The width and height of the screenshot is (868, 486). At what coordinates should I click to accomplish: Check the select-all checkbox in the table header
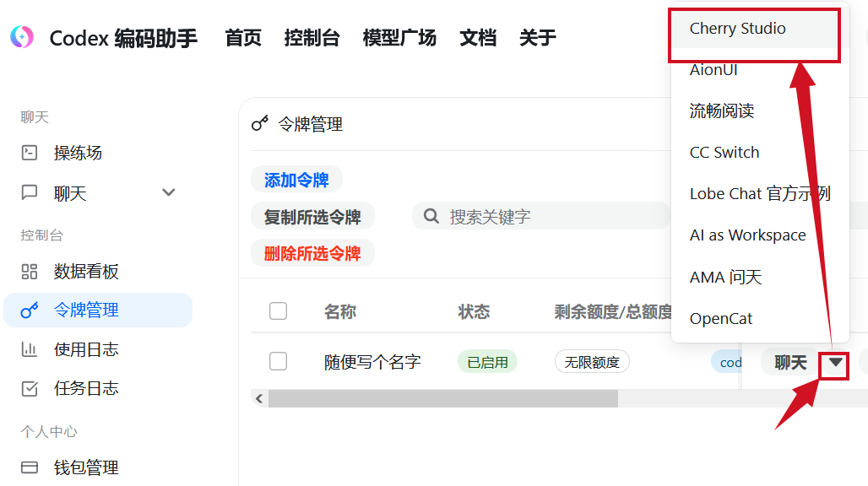278,310
